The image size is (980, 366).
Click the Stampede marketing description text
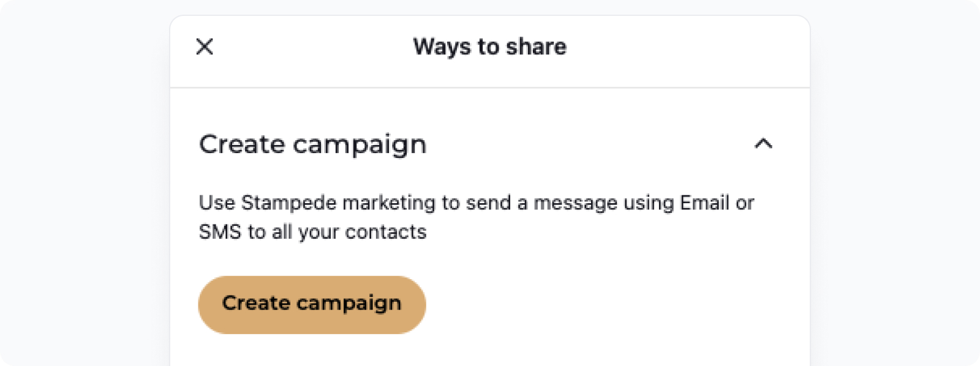pyautogui.click(x=477, y=217)
